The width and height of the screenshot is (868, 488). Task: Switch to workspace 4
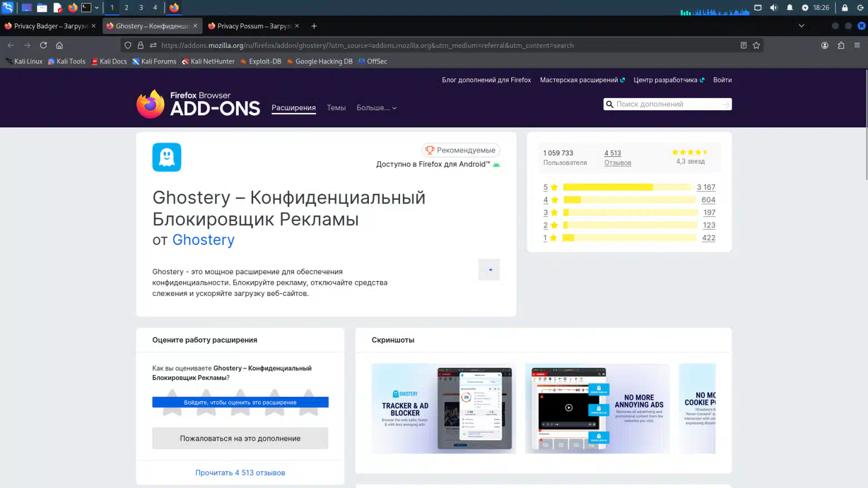click(x=155, y=8)
